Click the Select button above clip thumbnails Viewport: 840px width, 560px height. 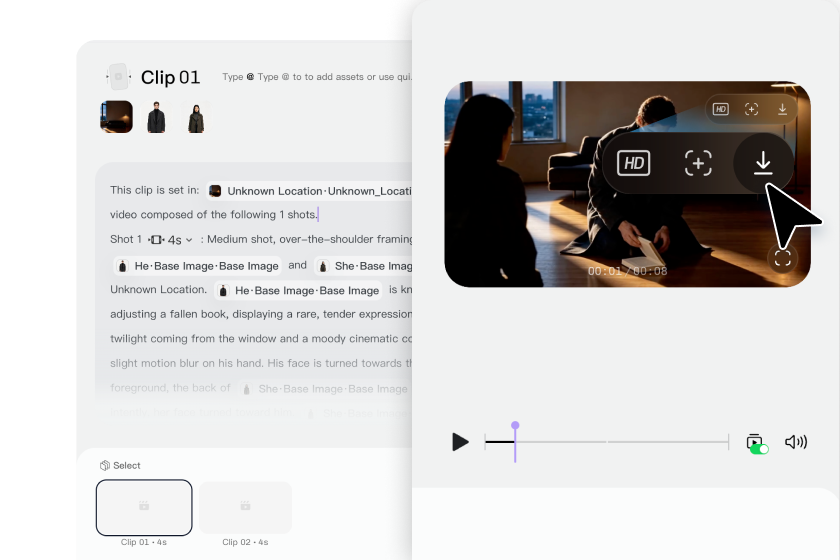[120, 465]
